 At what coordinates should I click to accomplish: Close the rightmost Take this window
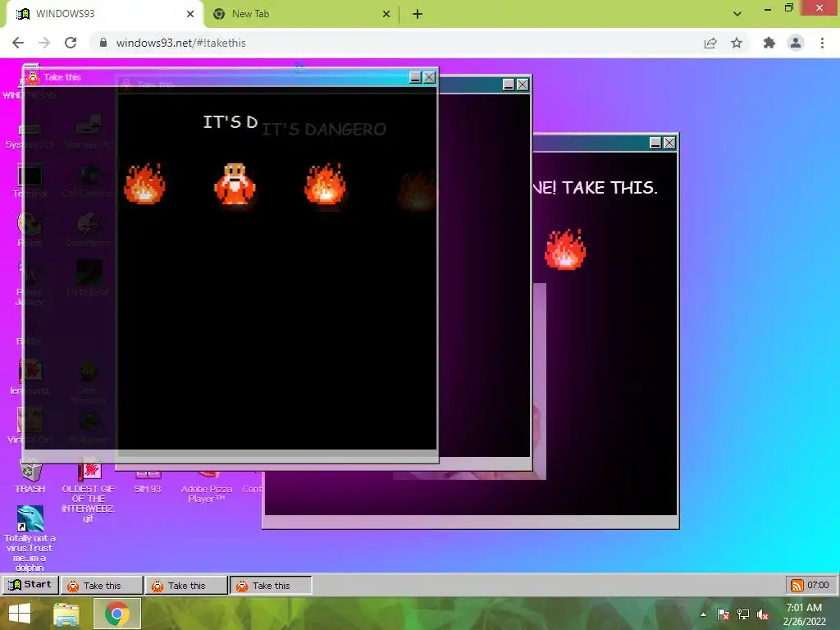tap(669, 143)
